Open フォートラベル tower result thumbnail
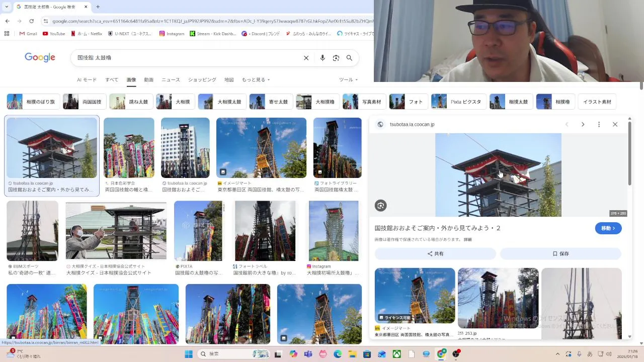The width and height of the screenshot is (644, 362). click(x=265, y=231)
